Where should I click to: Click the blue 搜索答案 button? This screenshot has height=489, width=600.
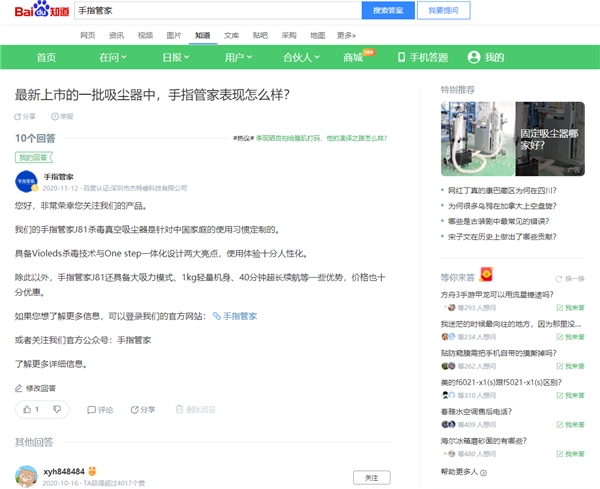point(388,10)
